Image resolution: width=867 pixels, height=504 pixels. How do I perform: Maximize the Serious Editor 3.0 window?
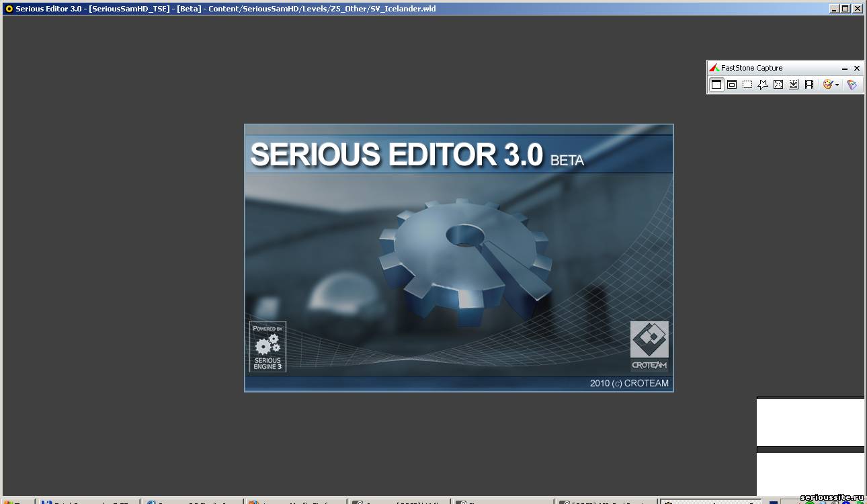(x=845, y=9)
